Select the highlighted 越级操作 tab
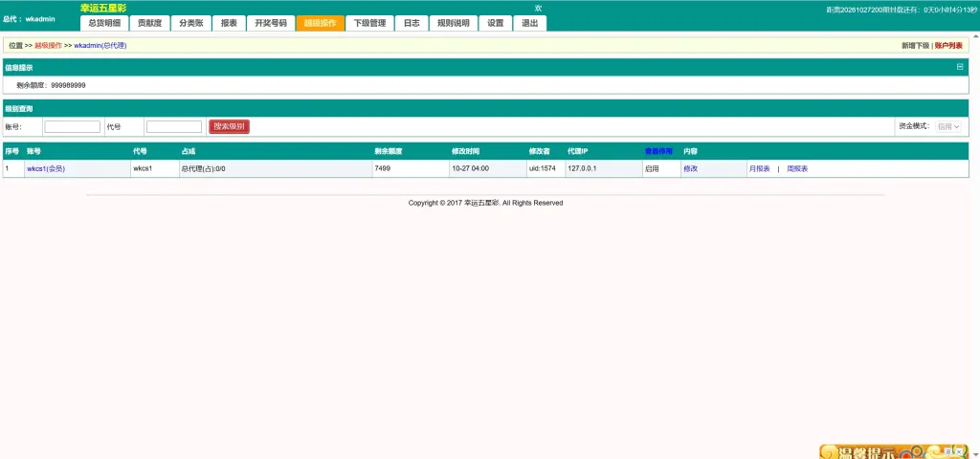980x459 pixels. [320, 23]
